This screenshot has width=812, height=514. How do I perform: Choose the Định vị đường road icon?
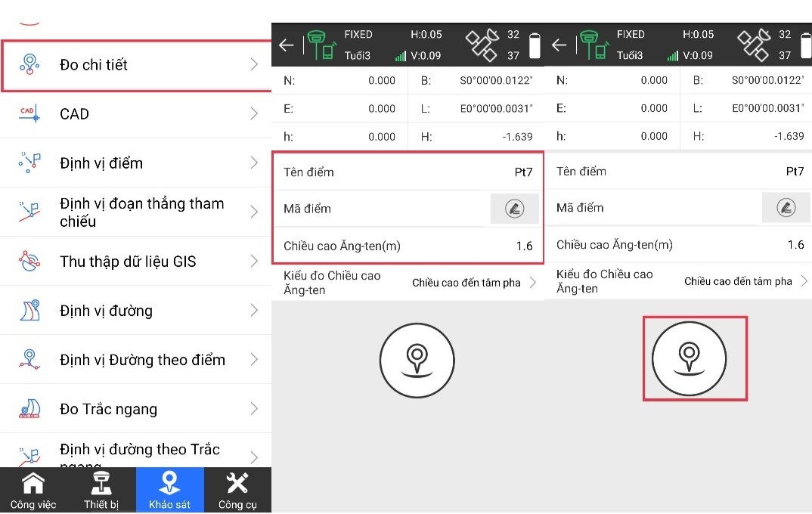tap(29, 311)
